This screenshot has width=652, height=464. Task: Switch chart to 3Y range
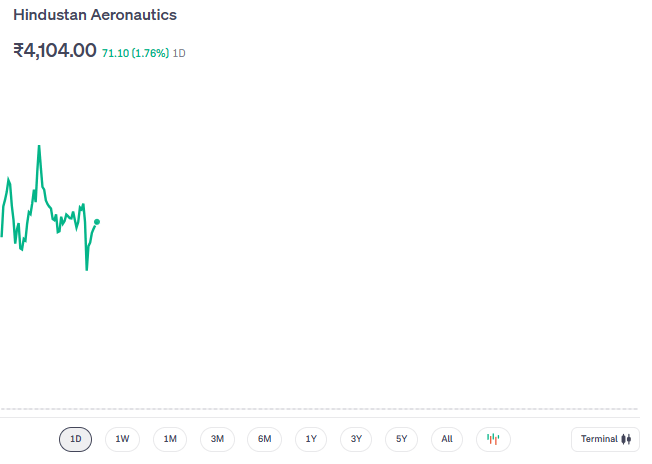click(355, 439)
